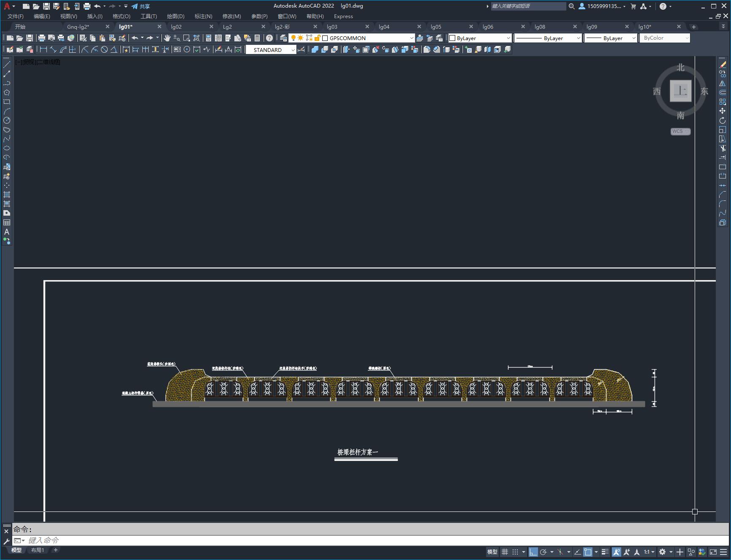Select the Rotate tool

[723, 120]
